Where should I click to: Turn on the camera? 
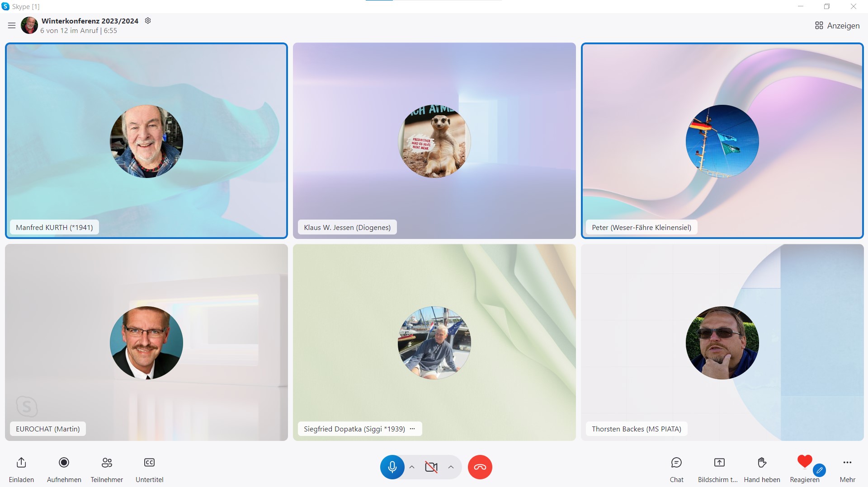point(431,467)
